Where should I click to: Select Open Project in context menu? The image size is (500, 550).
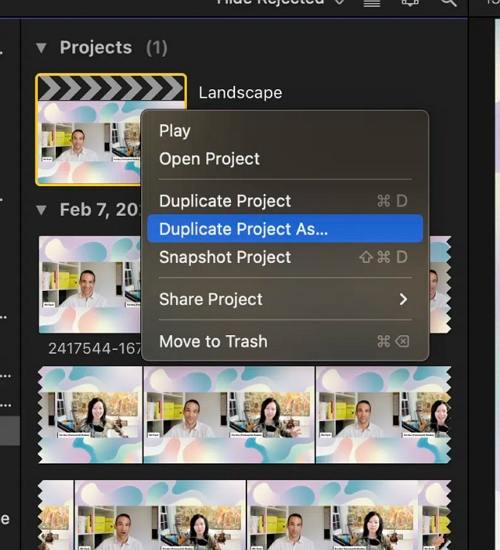point(285,159)
